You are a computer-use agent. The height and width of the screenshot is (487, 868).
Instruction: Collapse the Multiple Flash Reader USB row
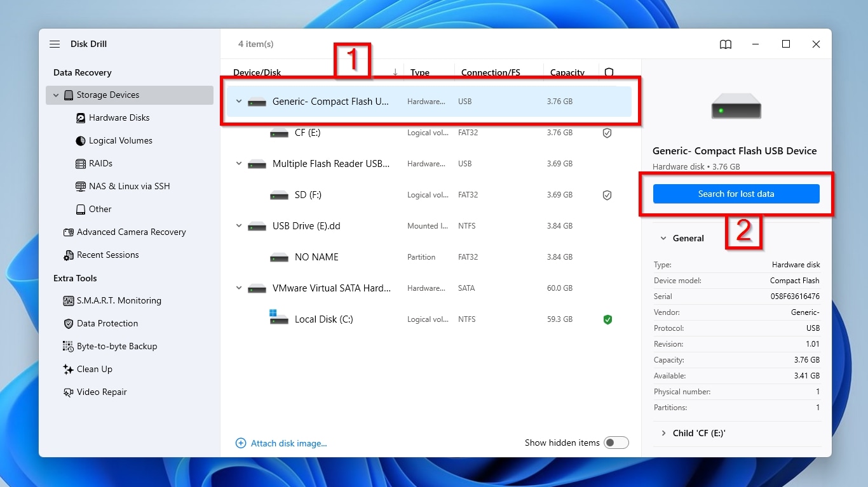(239, 164)
